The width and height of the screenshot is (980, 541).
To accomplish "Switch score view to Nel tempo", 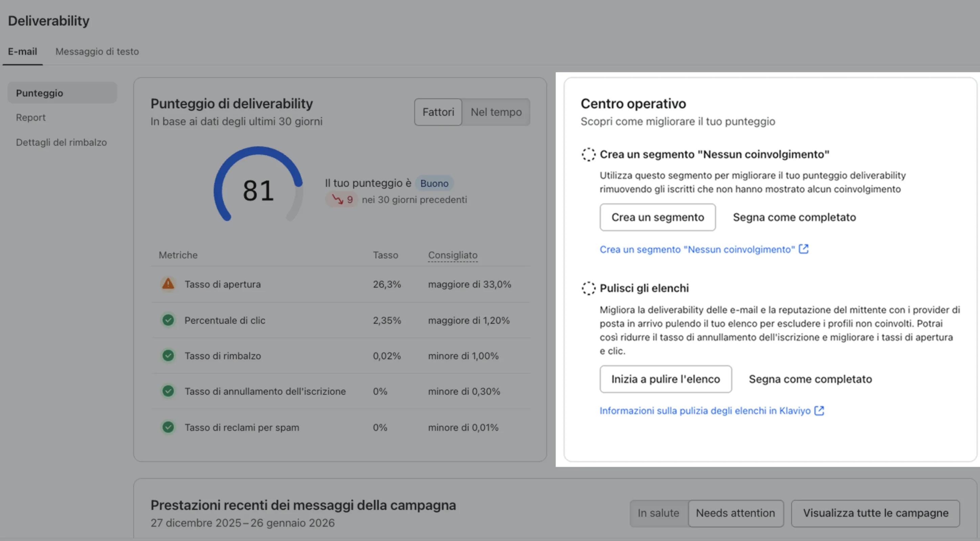I will click(496, 112).
